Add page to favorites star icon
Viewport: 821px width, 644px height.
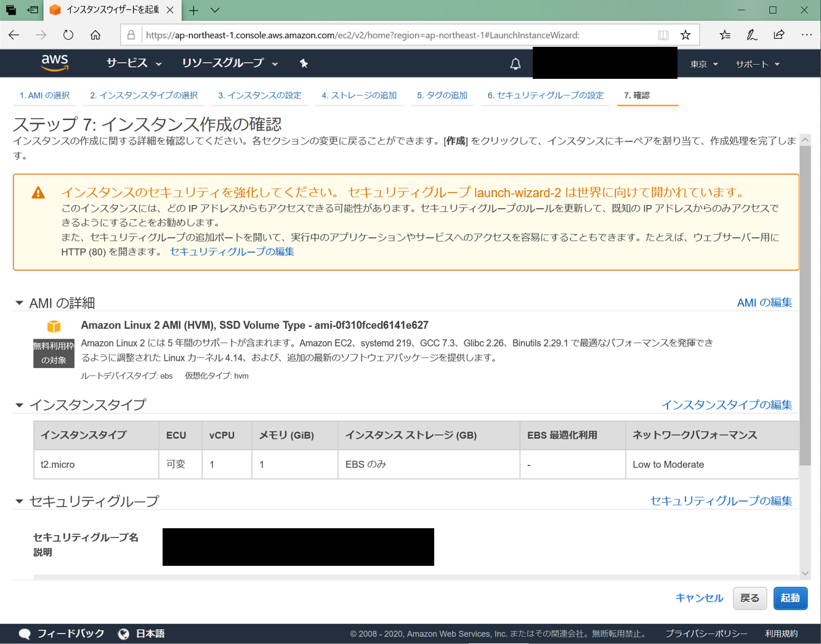(686, 35)
